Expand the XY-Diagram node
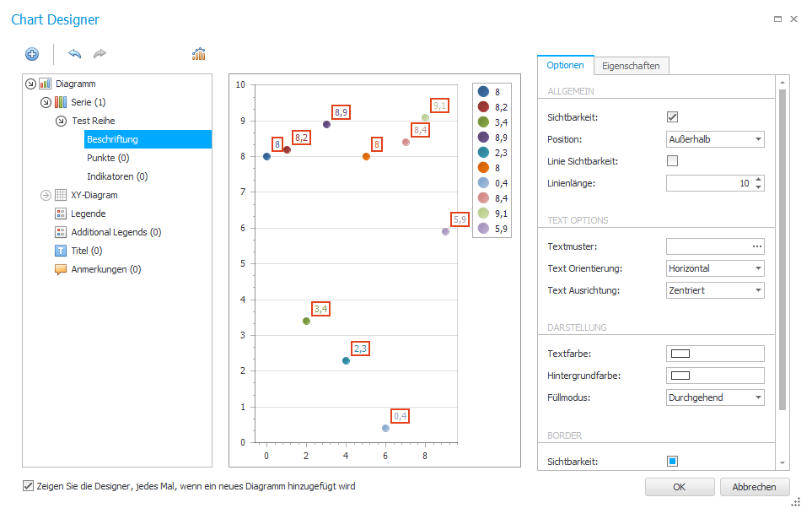This screenshot has width=812, height=519. tap(46, 195)
